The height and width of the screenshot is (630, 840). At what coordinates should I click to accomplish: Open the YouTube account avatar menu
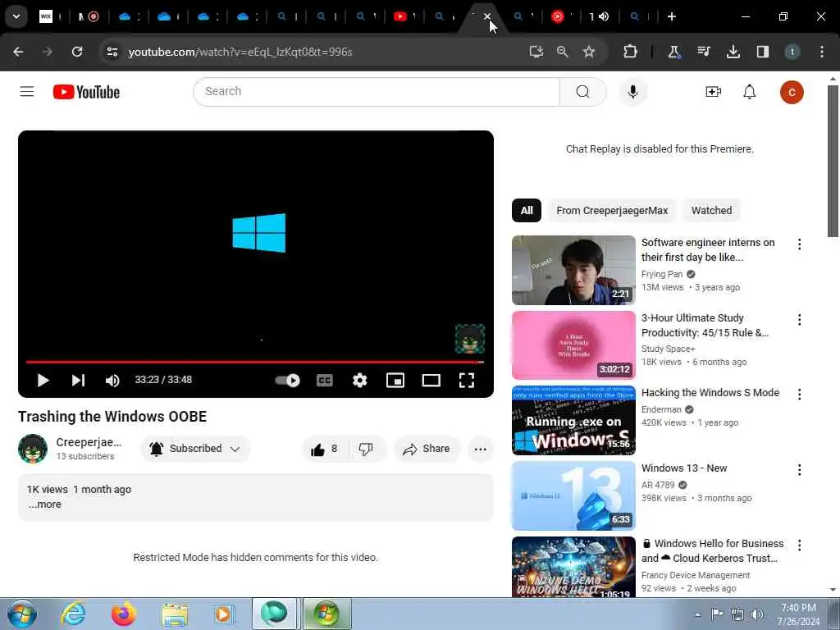[x=792, y=92]
